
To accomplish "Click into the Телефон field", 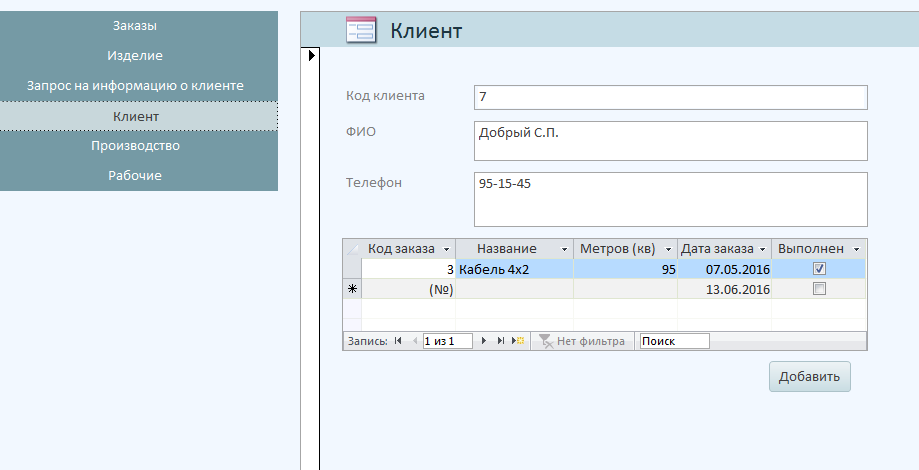I will [670, 199].
